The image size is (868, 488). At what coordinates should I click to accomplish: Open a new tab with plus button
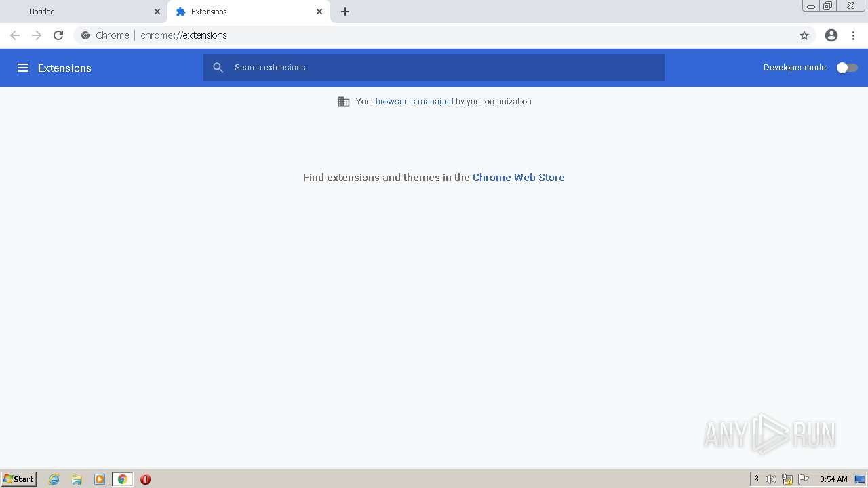coord(345,12)
